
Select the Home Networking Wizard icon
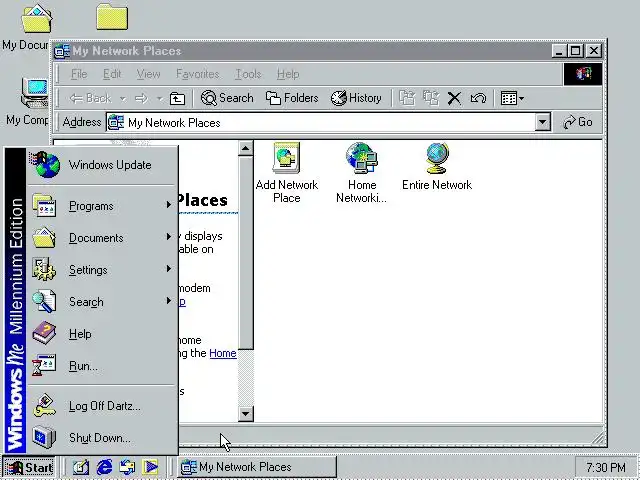coord(362,173)
